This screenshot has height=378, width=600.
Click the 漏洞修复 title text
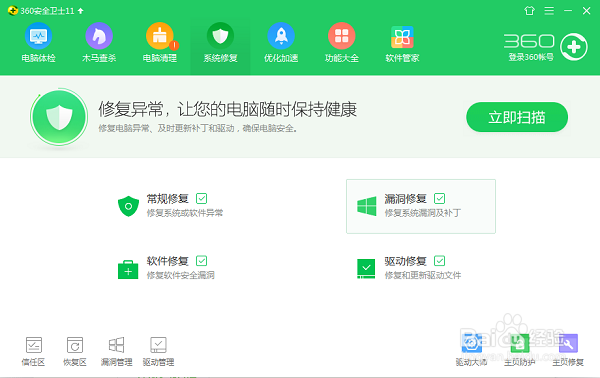405,199
